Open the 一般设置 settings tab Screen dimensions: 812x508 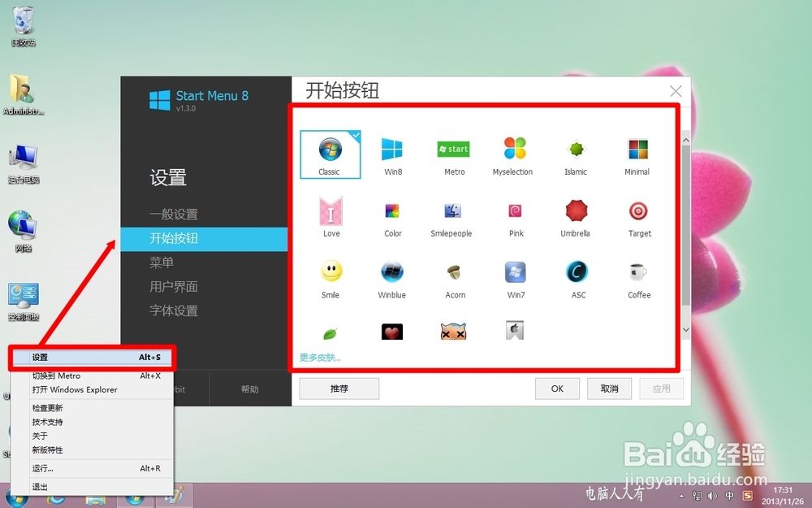click(174, 214)
